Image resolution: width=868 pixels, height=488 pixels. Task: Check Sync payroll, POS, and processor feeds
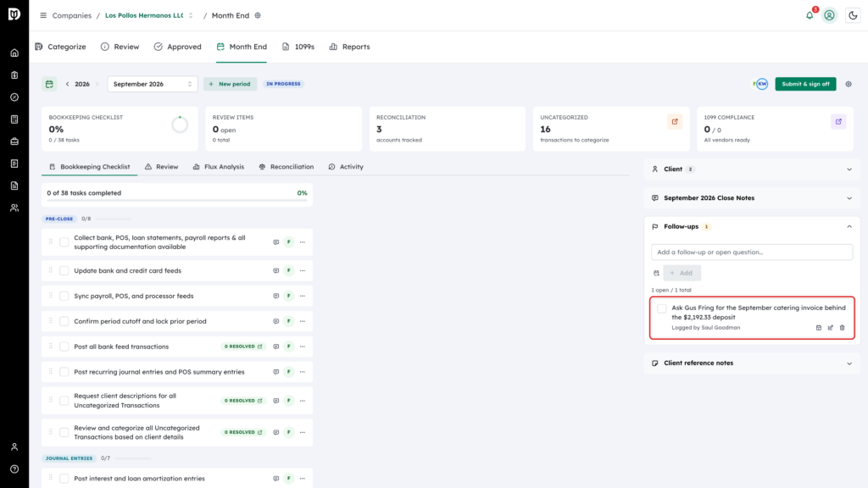64,296
